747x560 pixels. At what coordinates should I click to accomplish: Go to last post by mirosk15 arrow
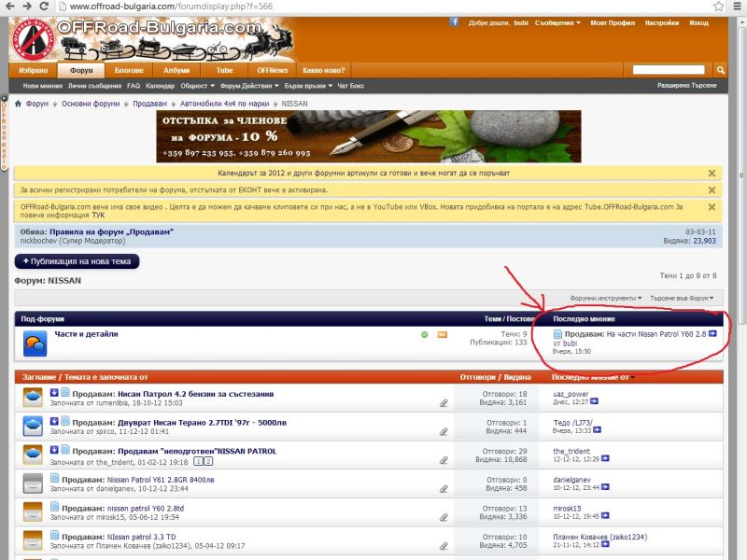point(605,516)
